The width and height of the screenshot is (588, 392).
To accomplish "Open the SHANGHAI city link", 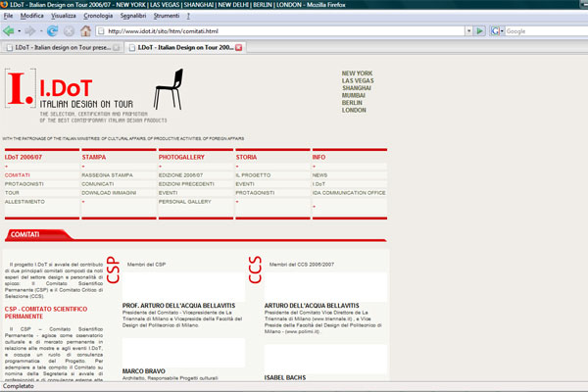I will (357, 88).
